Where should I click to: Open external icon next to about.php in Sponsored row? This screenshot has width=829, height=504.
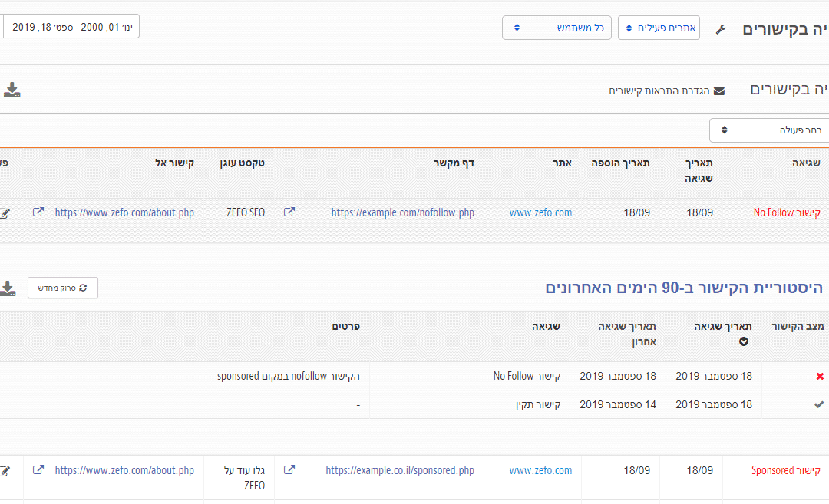tap(38, 469)
